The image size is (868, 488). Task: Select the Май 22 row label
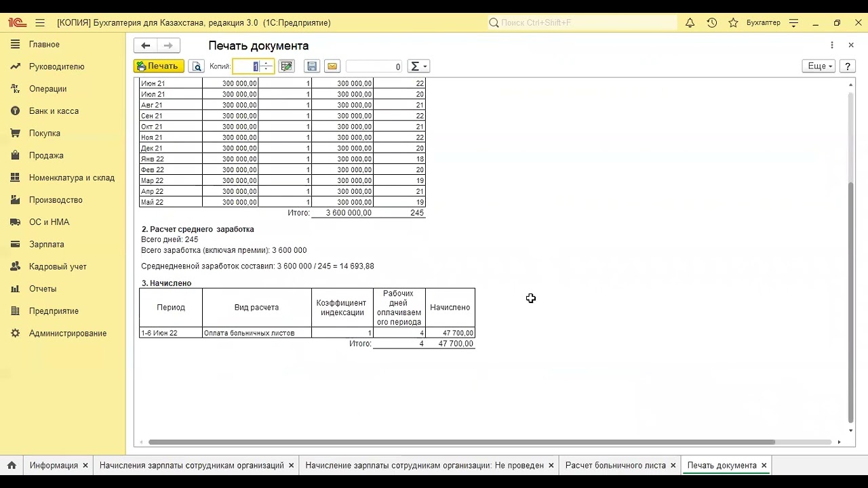point(171,202)
